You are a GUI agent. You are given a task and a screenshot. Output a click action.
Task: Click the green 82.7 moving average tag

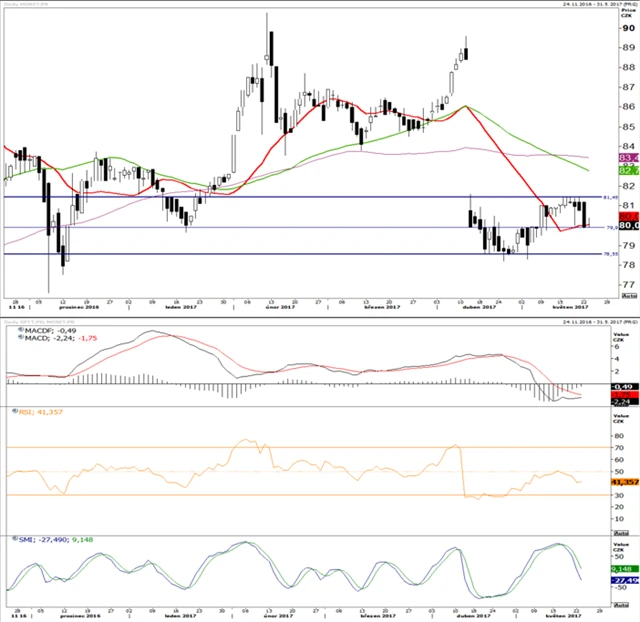(x=629, y=171)
